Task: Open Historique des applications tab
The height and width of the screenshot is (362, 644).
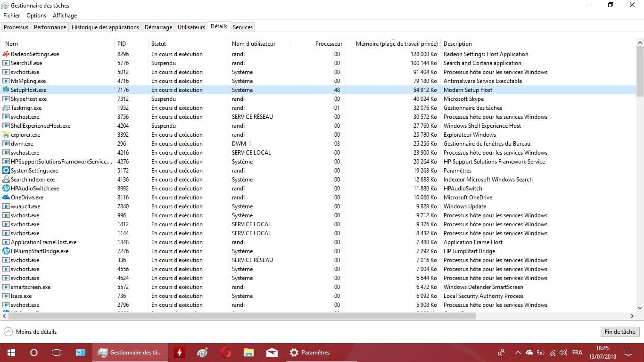Action: [x=105, y=27]
